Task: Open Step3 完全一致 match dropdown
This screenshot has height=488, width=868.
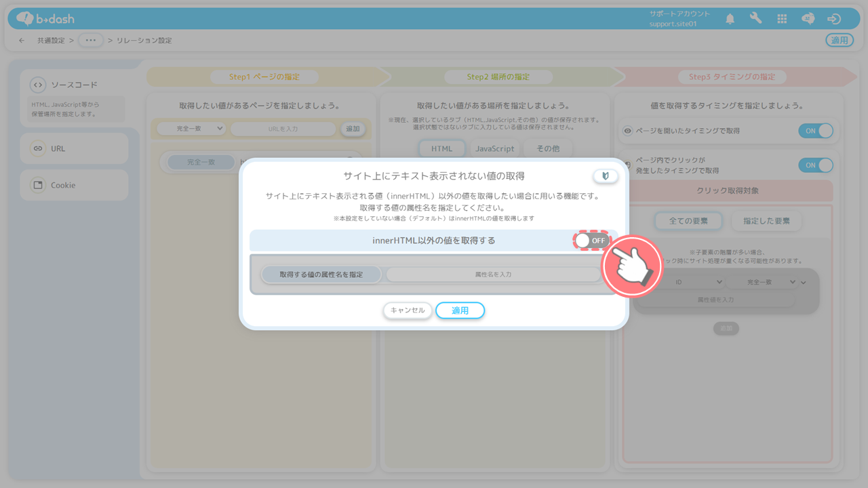Action: tap(762, 282)
